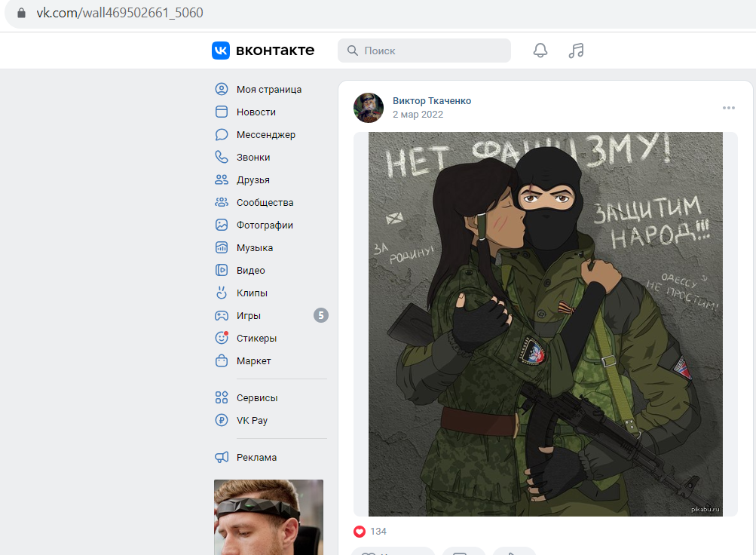Open the post image in viewer
Screen dimensions: 756x555
[545, 324]
